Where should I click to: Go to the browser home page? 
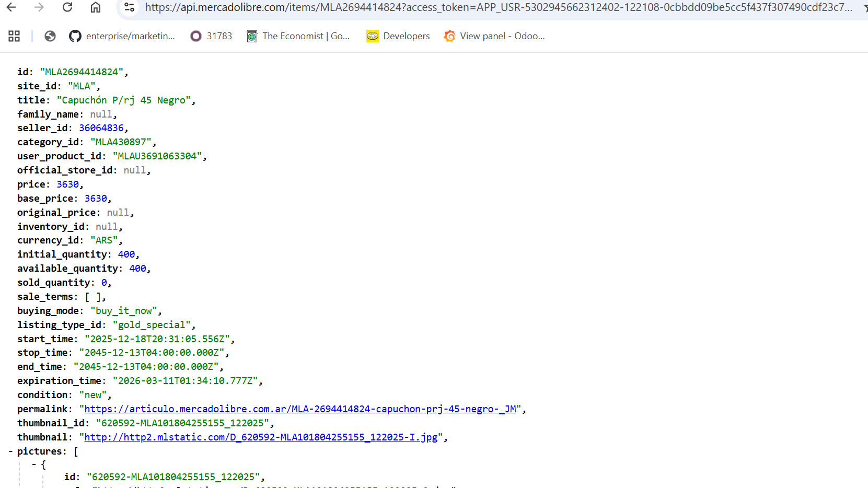96,7
